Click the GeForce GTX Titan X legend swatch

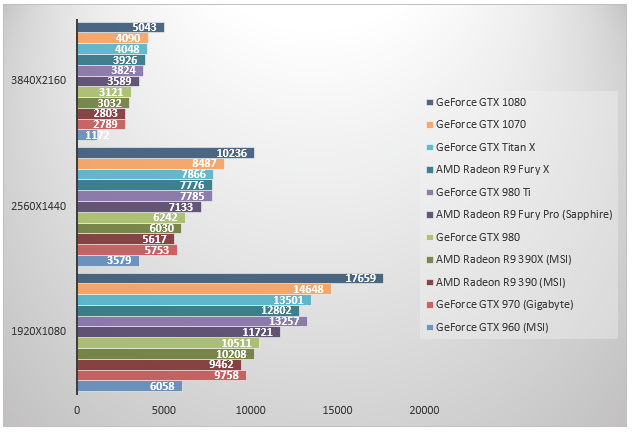[430, 148]
